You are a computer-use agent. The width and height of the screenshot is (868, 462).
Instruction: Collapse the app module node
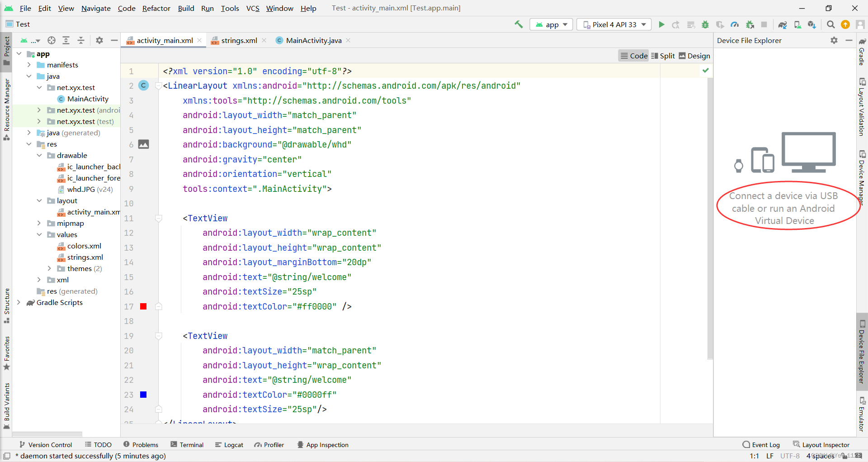(x=19, y=53)
